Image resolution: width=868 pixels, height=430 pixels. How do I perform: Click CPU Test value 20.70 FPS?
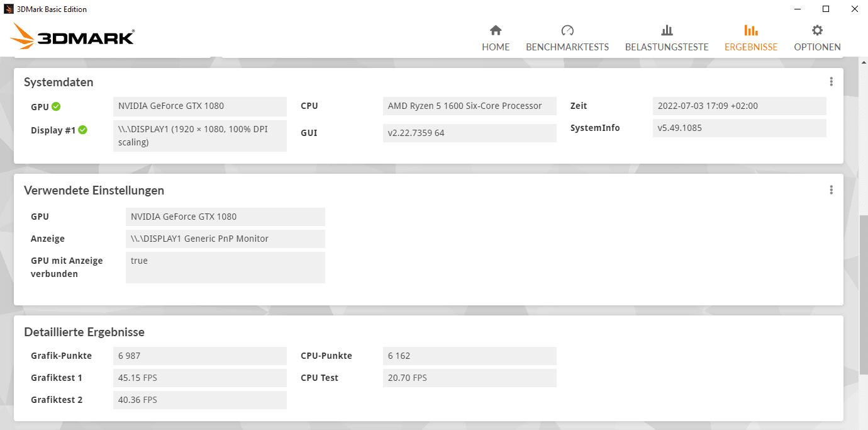[x=470, y=378]
